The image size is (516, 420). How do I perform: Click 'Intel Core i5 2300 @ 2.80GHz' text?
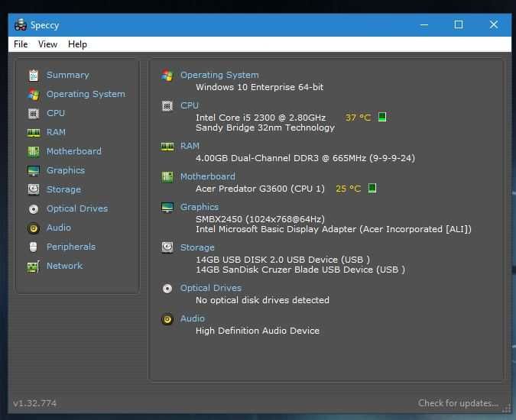(x=261, y=118)
